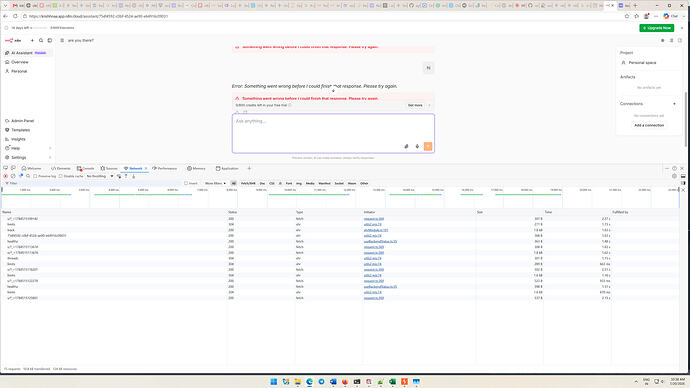
Task: Open the No throttling dropdown
Action: point(100,176)
